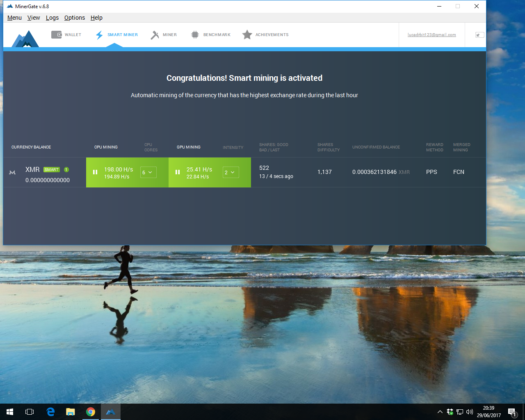Click the unconfirmed balance 0.000362131846
525x420 pixels.
[374, 172]
